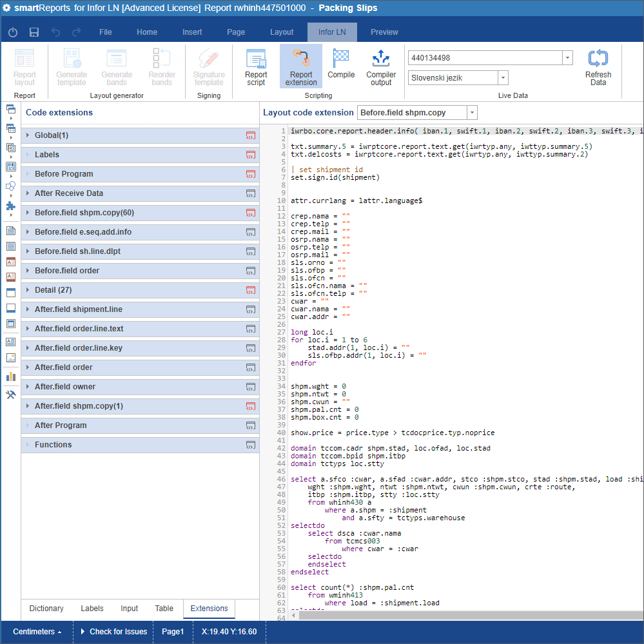Switch to the Layout ribbon tab

(282, 32)
